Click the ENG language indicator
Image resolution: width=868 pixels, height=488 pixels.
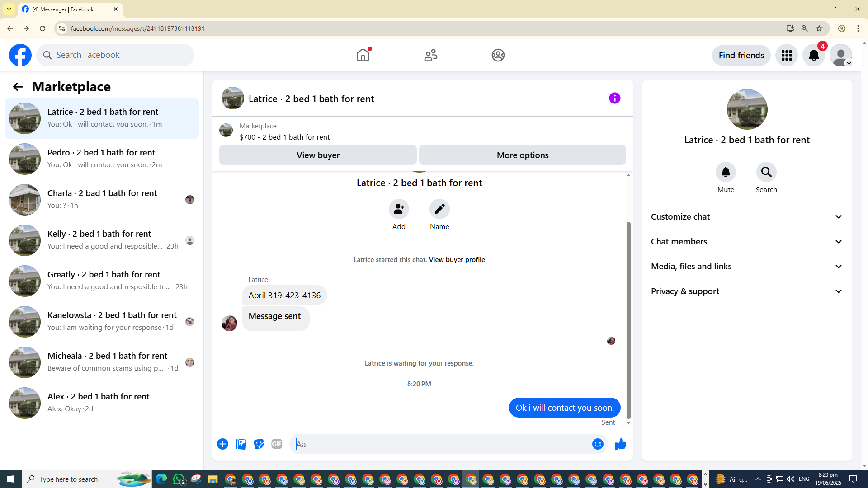pos(804,479)
